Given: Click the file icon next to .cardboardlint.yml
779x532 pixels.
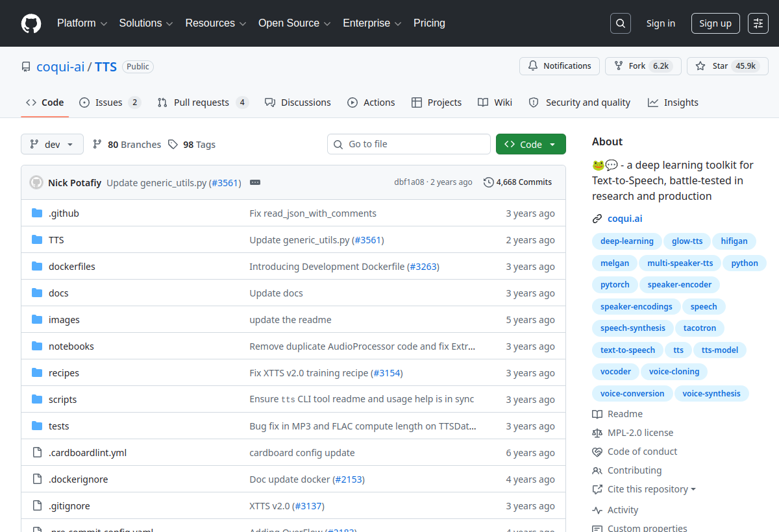Looking at the screenshot, I should pyautogui.click(x=37, y=453).
